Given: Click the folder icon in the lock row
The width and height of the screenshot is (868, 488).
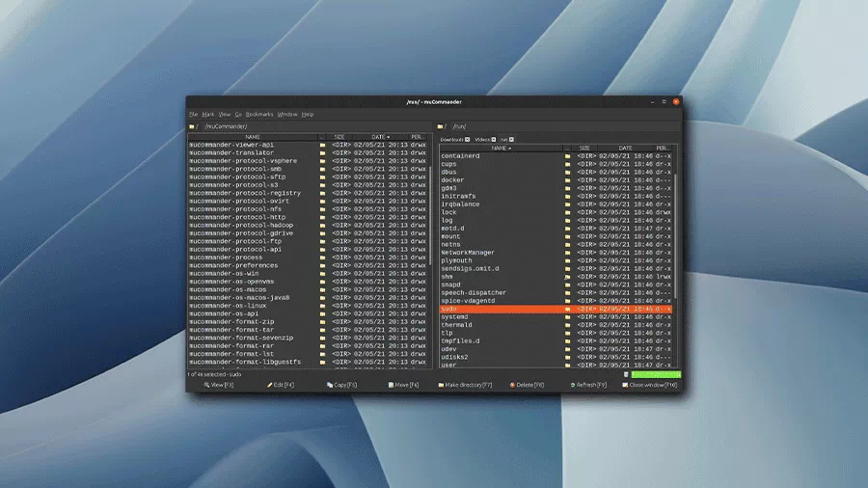Looking at the screenshot, I should click(567, 212).
